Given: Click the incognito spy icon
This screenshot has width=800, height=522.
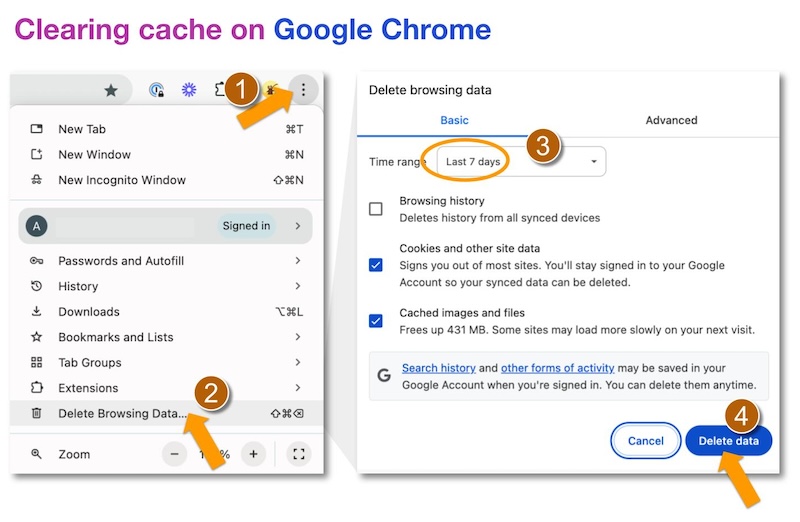Looking at the screenshot, I should 37,180.
